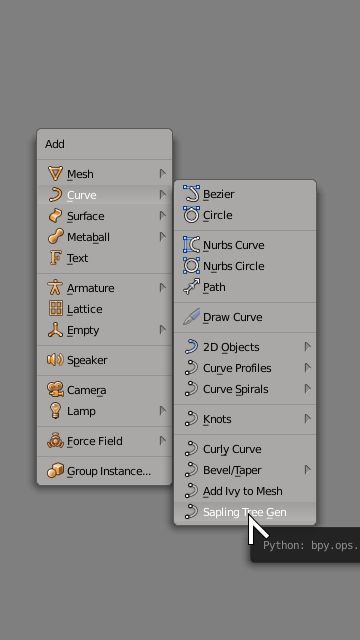The image size is (360, 640).
Task: Select Surface in the Add menu
Action: 104,216
